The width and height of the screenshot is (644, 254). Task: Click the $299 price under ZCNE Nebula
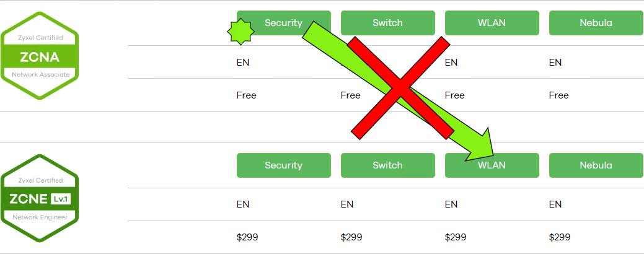coord(560,237)
